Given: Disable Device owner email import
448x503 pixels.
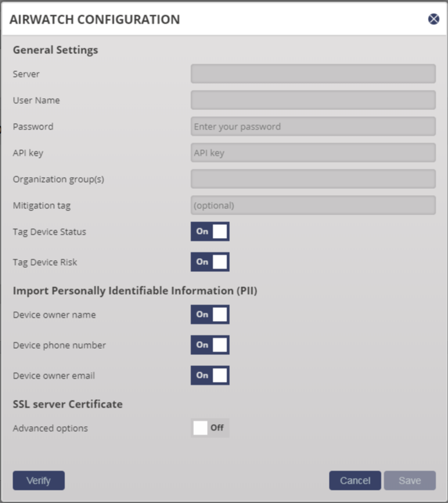Looking at the screenshot, I should [x=210, y=375].
